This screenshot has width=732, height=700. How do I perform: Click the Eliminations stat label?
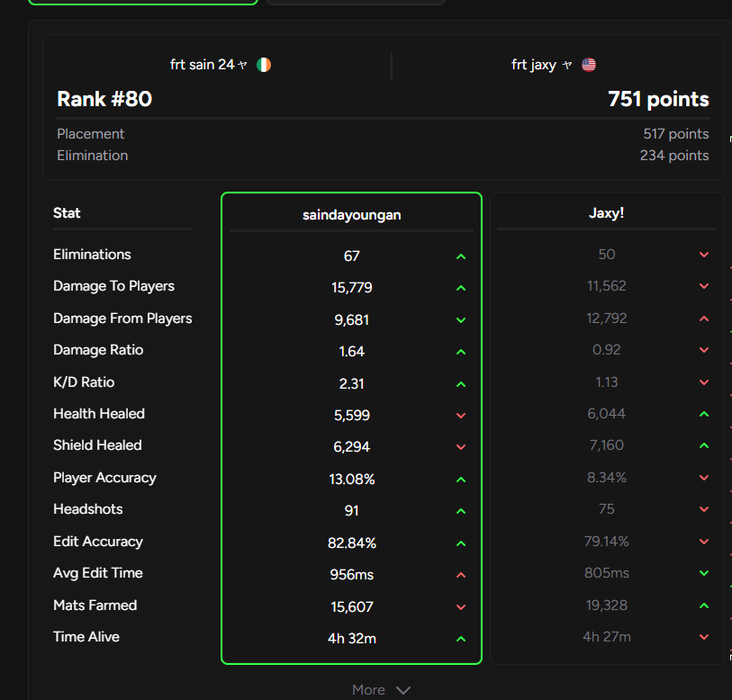92,255
